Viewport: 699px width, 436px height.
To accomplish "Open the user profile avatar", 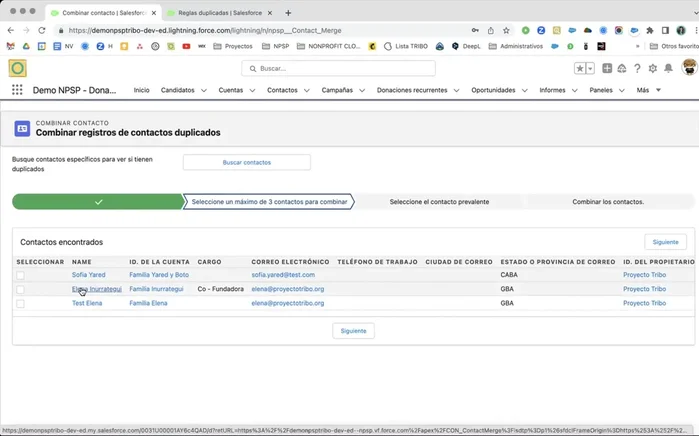I will click(690, 67).
